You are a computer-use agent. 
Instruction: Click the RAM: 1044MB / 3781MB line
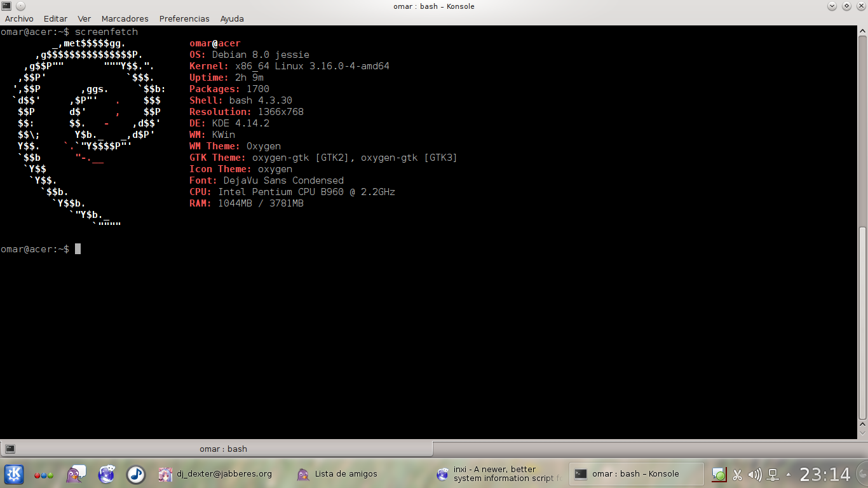tap(247, 203)
